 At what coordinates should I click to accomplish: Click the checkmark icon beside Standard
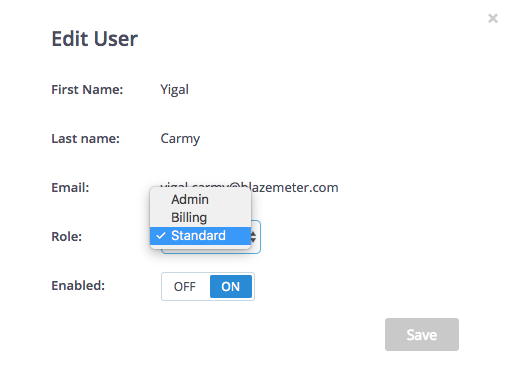pos(161,236)
